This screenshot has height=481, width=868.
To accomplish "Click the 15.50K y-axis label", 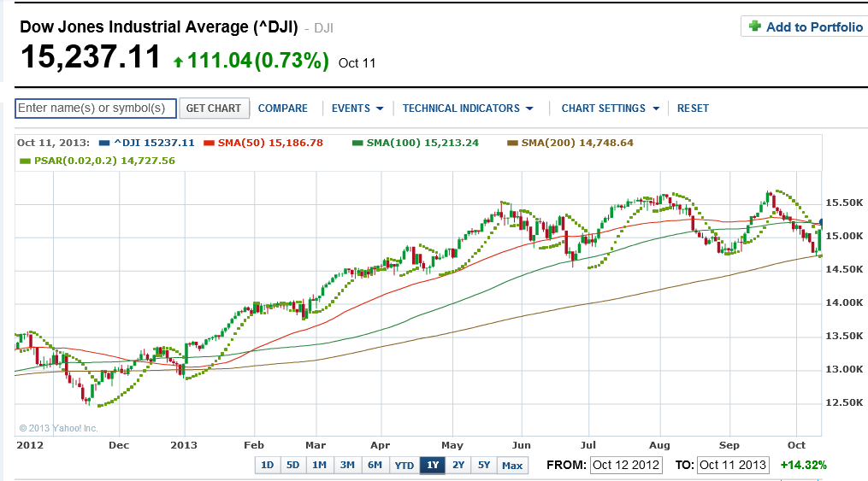I will (x=844, y=202).
